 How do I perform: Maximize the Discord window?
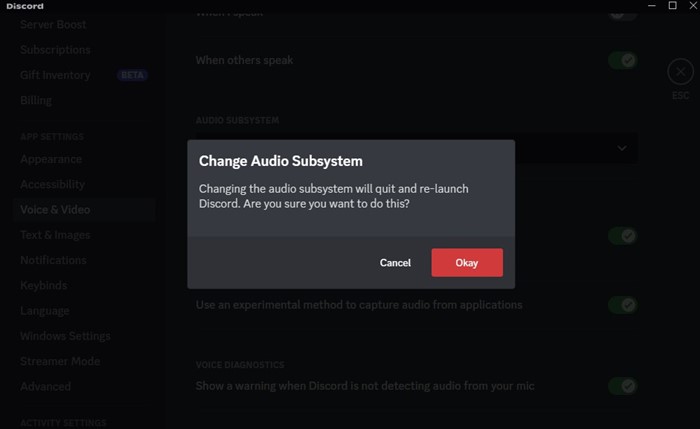pos(672,5)
